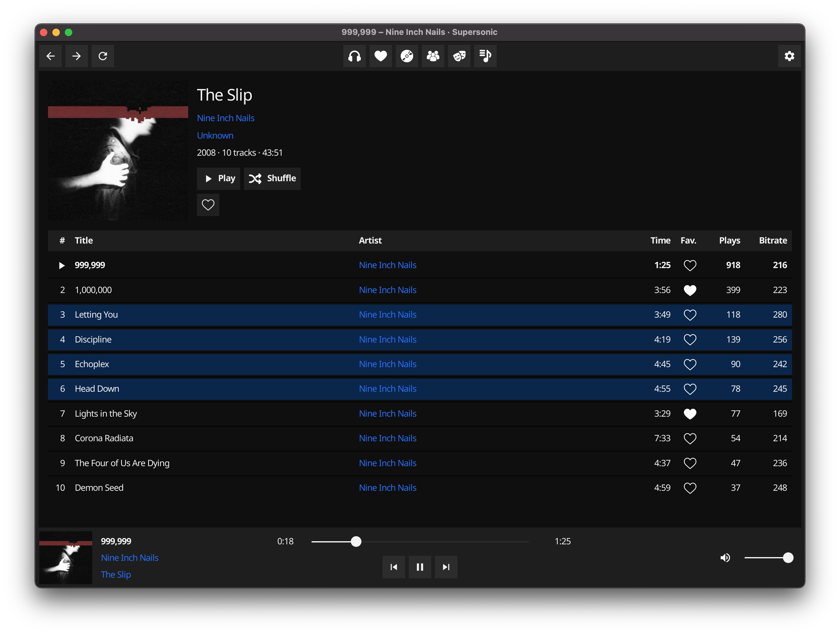Open artist link for Corona Radiata row
This screenshot has height=634, width=840.
388,438
